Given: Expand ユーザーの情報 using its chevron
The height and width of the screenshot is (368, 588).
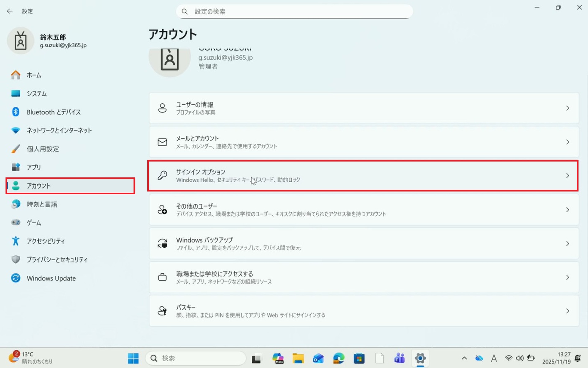Looking at the screenshot, I should tap(567, 108).
